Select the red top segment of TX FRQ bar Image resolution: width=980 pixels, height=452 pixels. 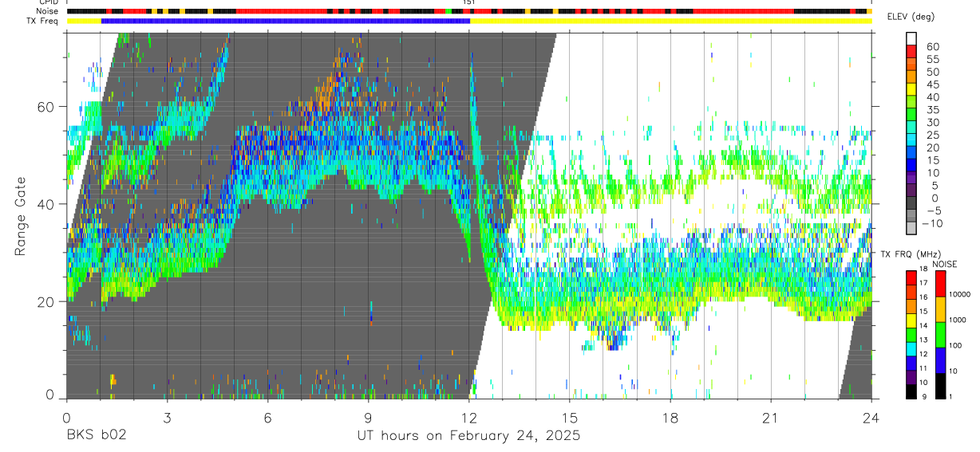click(911, 277)
